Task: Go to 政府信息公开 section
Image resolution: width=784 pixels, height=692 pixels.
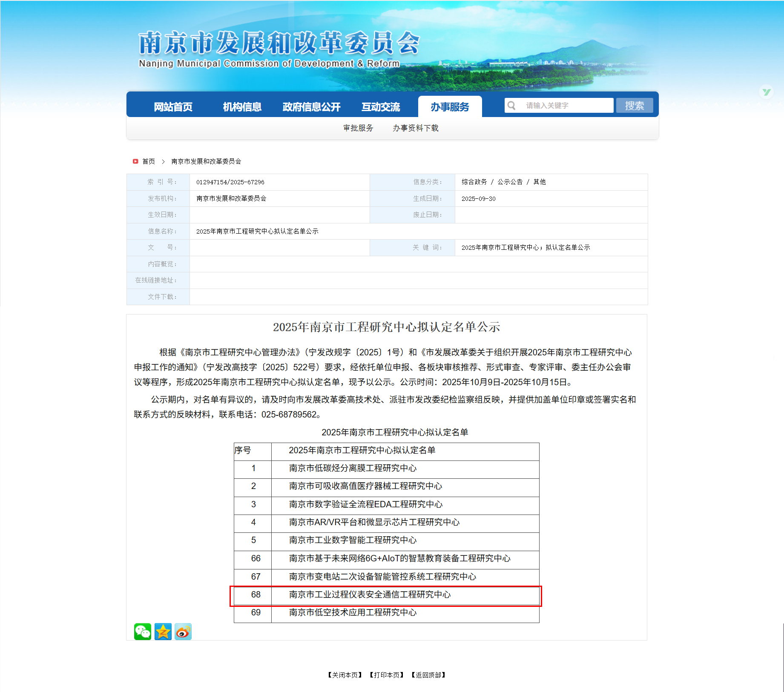Action: click(311, 107)
